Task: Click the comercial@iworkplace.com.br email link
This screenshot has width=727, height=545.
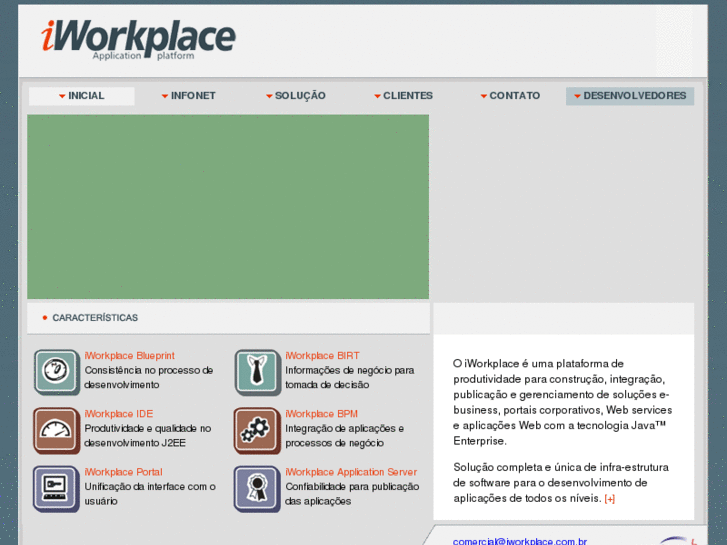Action: coord(520,541)
